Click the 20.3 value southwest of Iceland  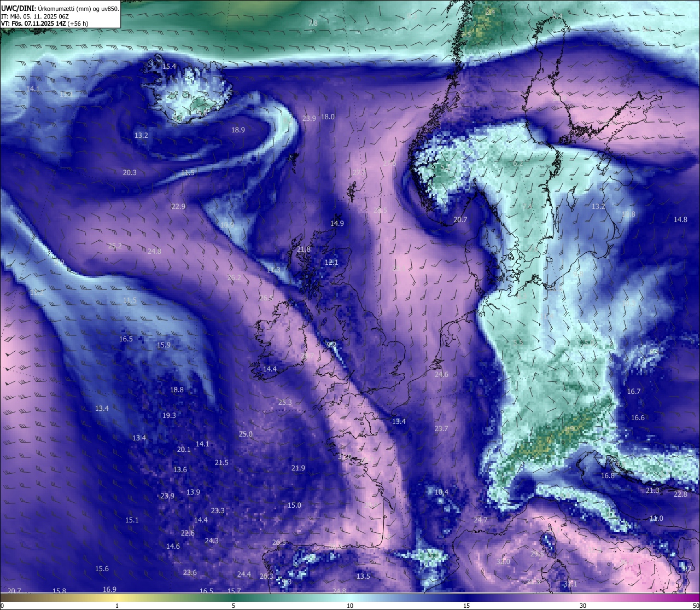130,173
